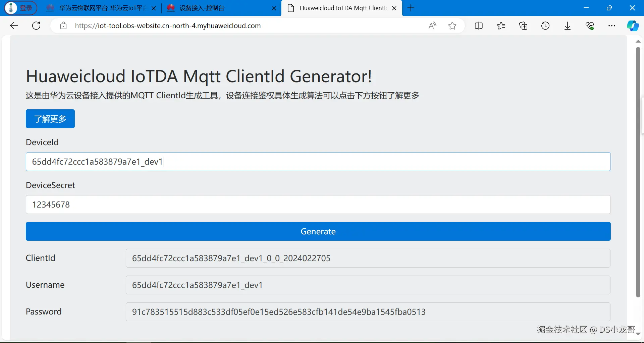Select the generated Username field
The height and width of the screenshot is (343, 644).
point(368,285)
